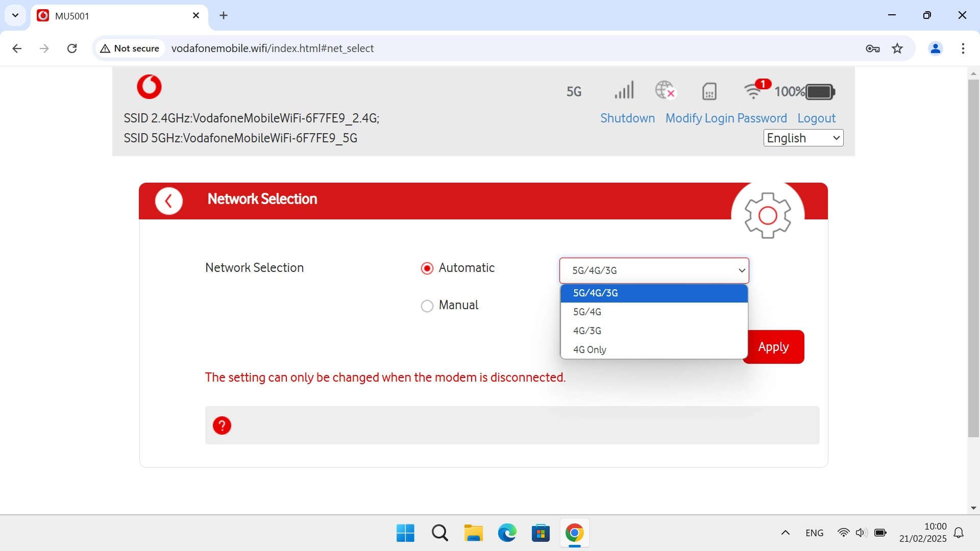Click the globe internet disconnected icon

(665, 90)
